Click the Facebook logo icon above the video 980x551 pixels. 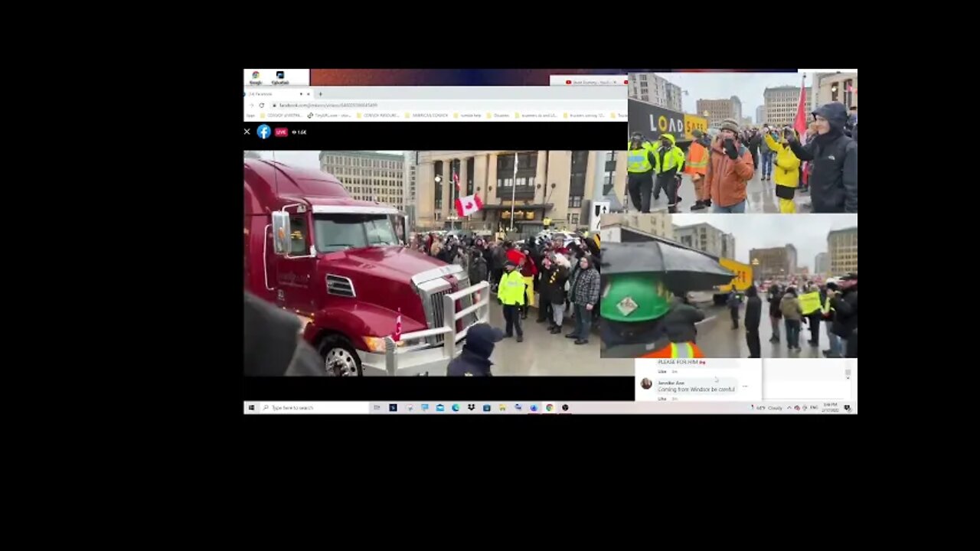click(263, 132)
